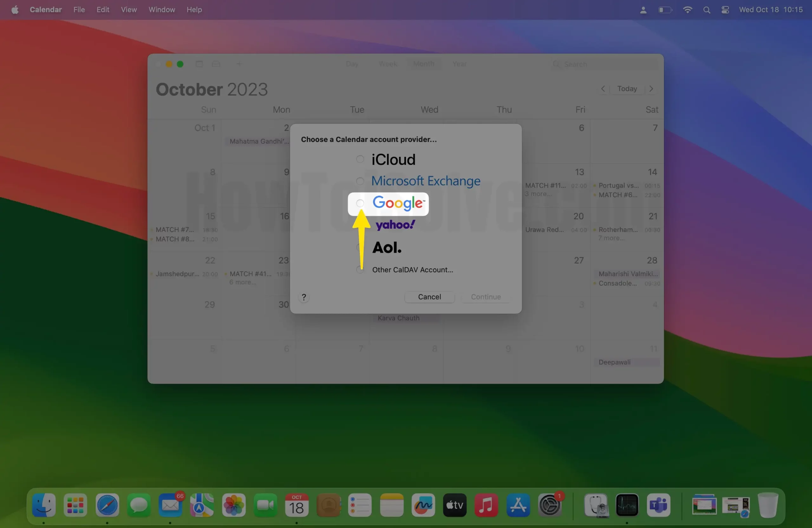The image size is (812, 528).
Task: Select the iCloud radio button
Action: point(360,159)
